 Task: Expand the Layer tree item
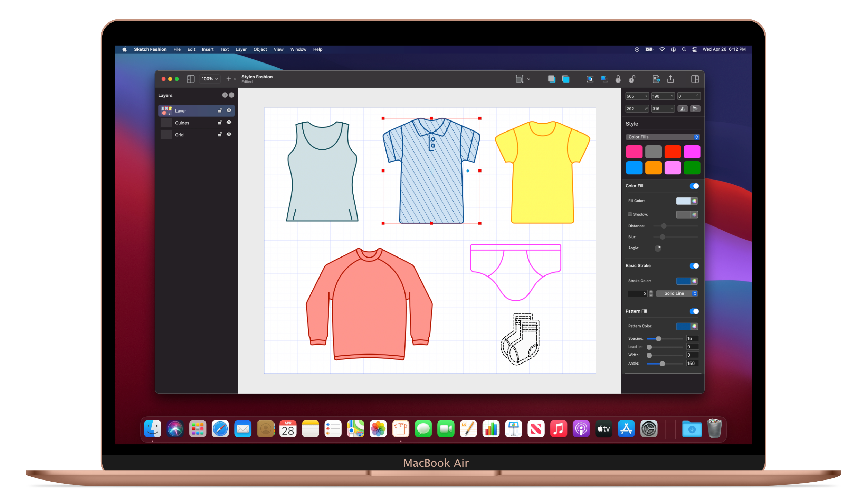pos(159,110)
